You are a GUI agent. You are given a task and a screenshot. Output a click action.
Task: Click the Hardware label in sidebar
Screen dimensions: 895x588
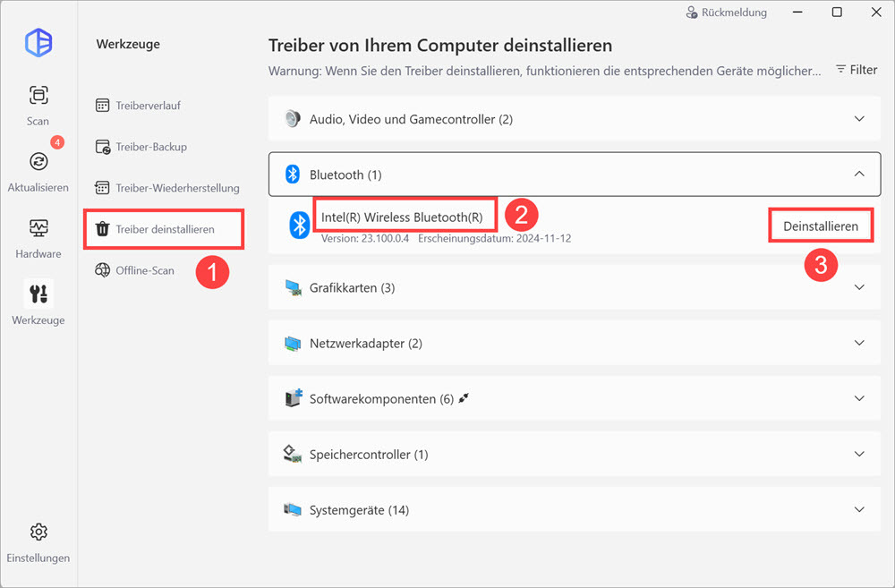(38, 253)
